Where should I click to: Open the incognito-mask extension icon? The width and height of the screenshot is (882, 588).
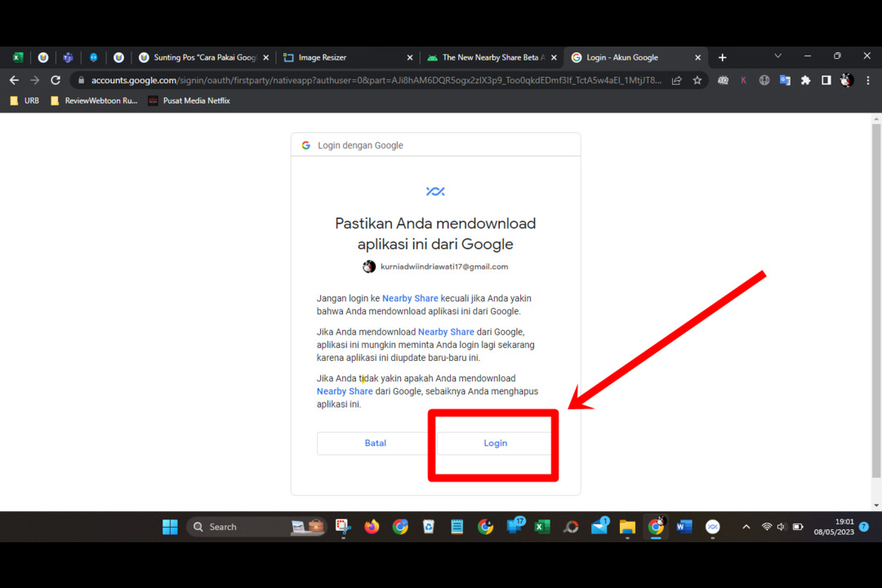click(x=724, y=81)
